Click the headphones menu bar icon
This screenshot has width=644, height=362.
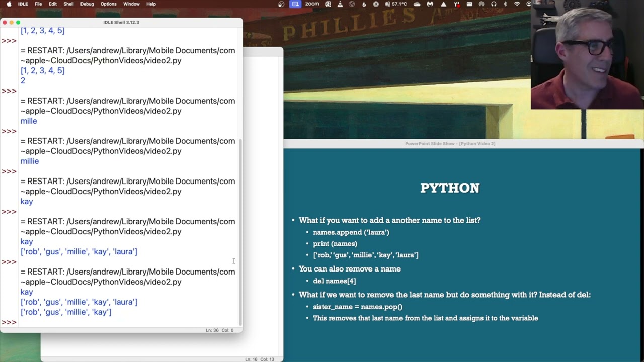tap(493, 4)
